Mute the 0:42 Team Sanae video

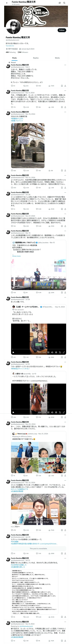coord(52,352)
